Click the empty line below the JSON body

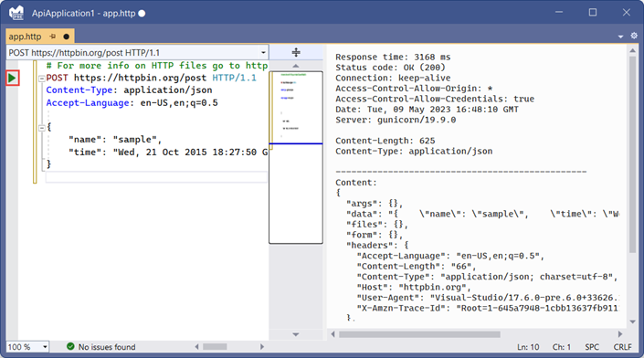(x=156, y=177)
